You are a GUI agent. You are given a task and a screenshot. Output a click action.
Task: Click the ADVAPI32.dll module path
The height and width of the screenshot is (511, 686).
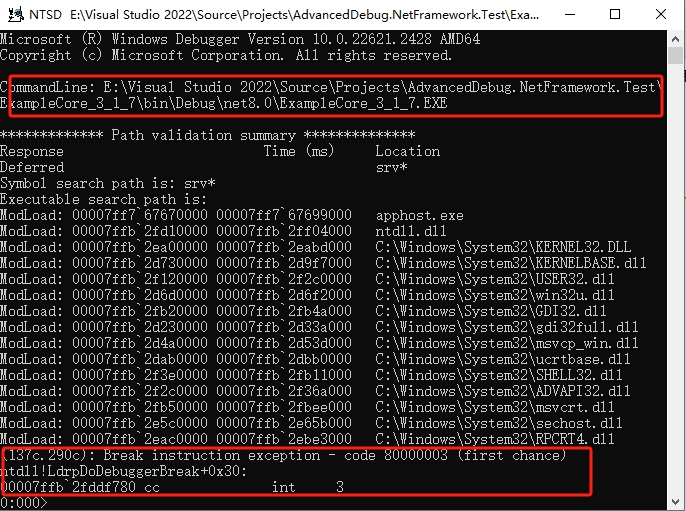coord(503,391)
